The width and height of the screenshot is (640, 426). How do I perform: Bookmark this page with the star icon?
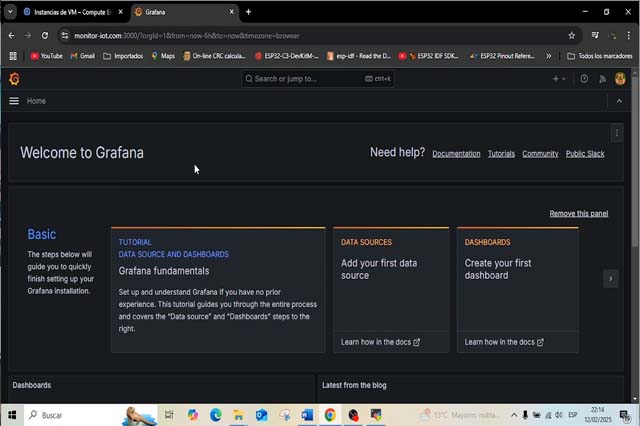[572, 35]
